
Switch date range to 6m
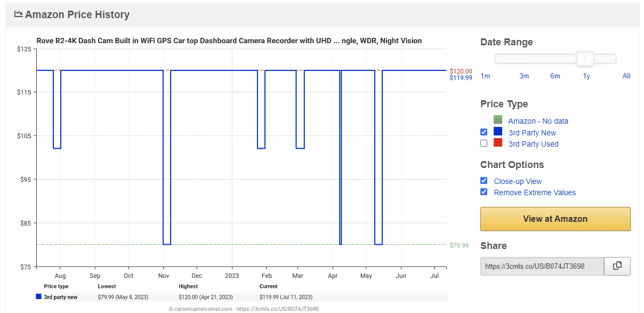point(555,76)
